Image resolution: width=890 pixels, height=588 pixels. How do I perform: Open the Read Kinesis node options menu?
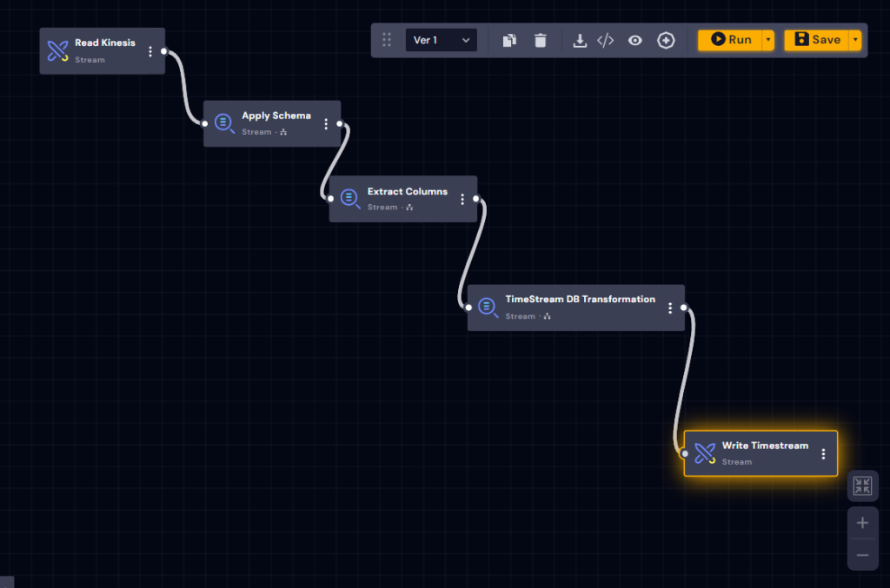click(150, 50)
